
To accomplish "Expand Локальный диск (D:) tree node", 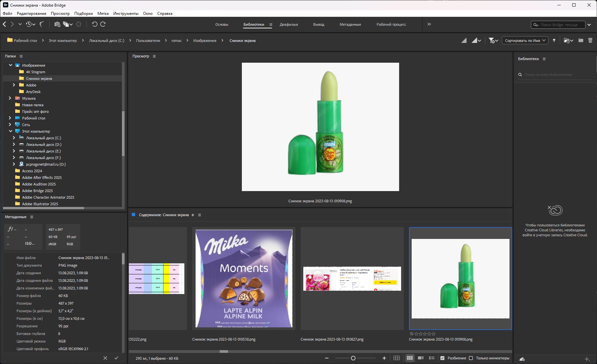I will (14, 145).
